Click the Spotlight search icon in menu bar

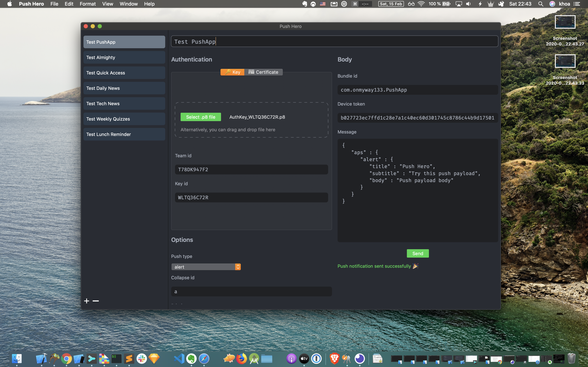pos(540,4)
